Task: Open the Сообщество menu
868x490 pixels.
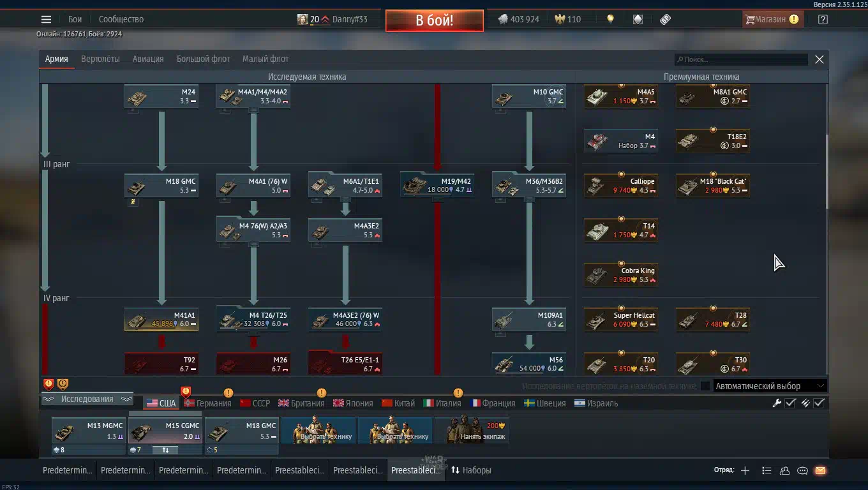Action: [121, 19]
